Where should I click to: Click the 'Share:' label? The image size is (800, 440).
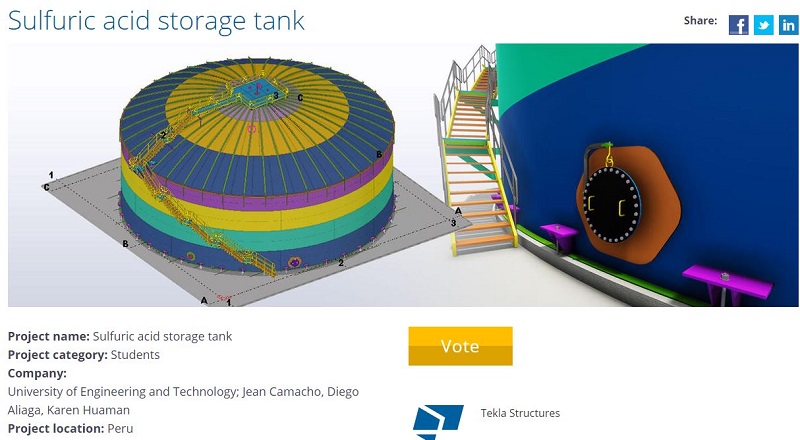point(700,20)
